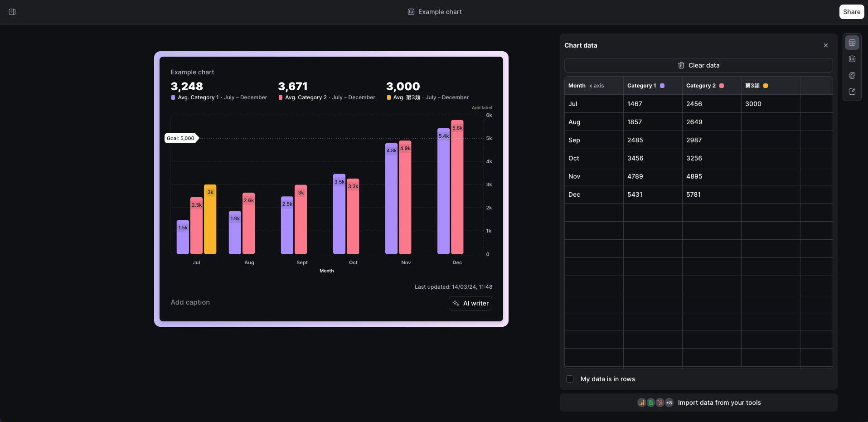Select the cell with value 1467
868x422 pixels.
click(653, 104)
